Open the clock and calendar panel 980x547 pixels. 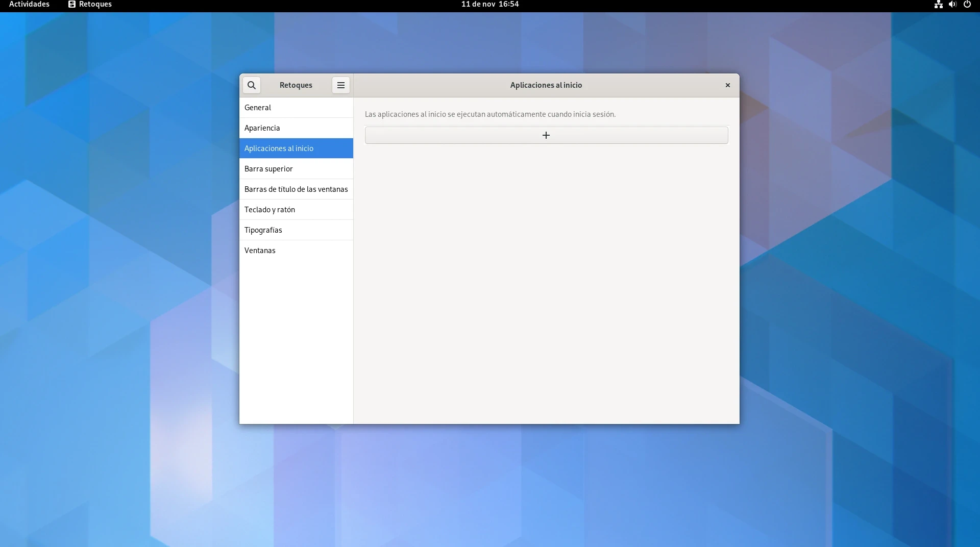point(489,5)
